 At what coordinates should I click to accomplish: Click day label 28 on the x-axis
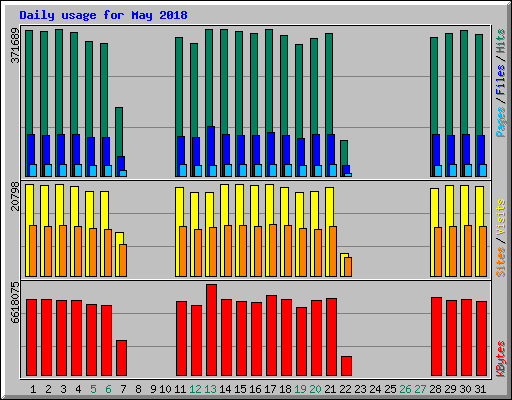tap(435, 389)
